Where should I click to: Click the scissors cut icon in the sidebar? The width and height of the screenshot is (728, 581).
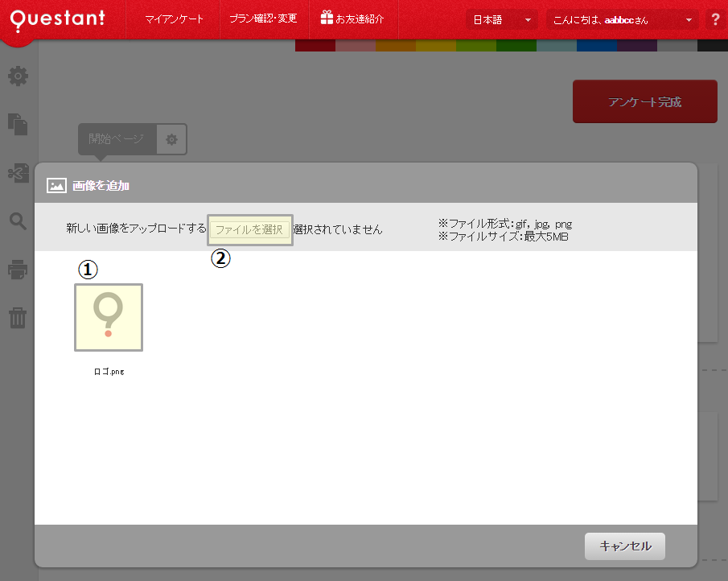[19, 173]
